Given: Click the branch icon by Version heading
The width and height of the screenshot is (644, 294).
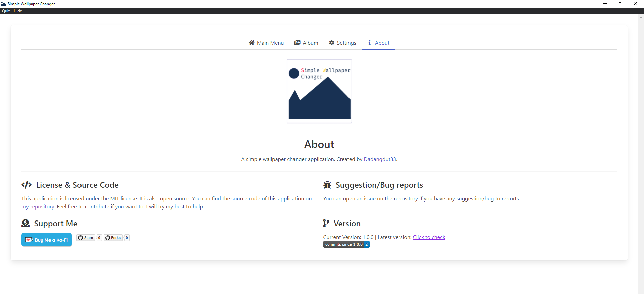Looking at the screenshot, I should [x=326, y=223].
